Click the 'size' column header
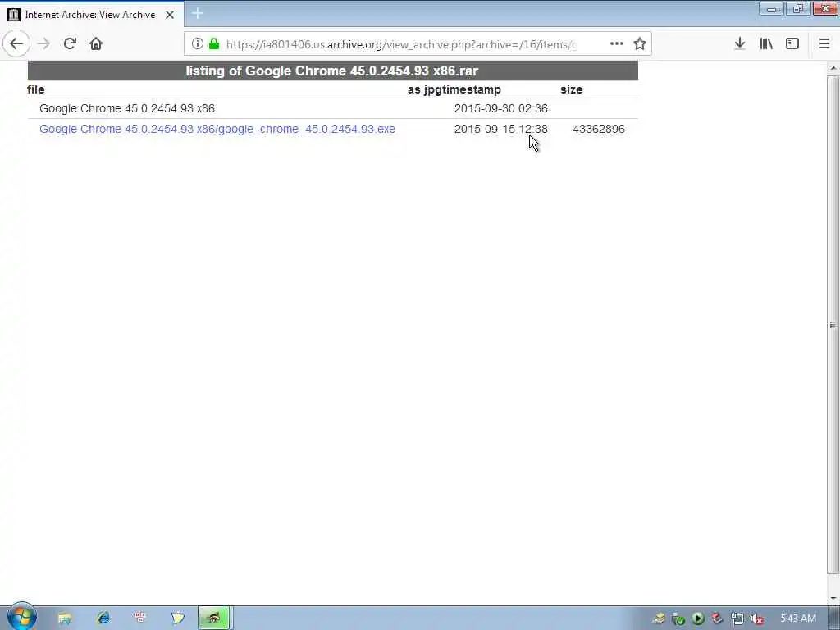840x630 pixels. pyautogui.click(x=572, y=89)
